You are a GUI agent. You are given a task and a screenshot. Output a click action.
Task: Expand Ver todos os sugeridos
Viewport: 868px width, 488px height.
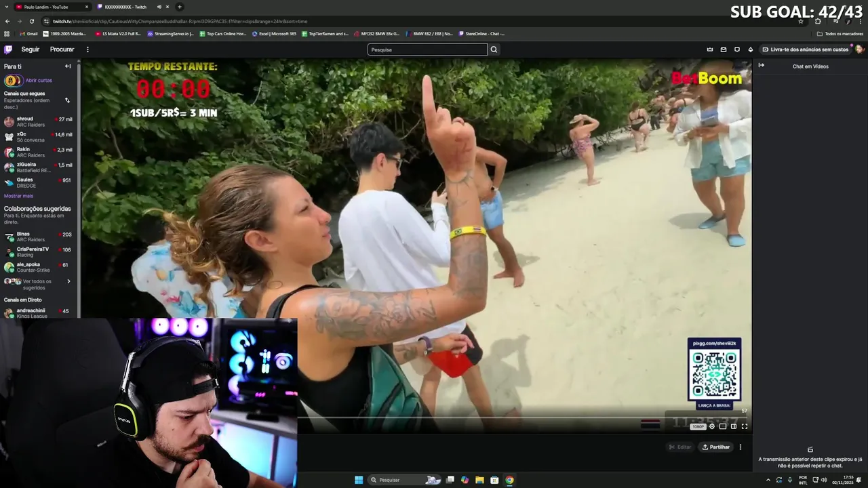click(x=38, y=284)
